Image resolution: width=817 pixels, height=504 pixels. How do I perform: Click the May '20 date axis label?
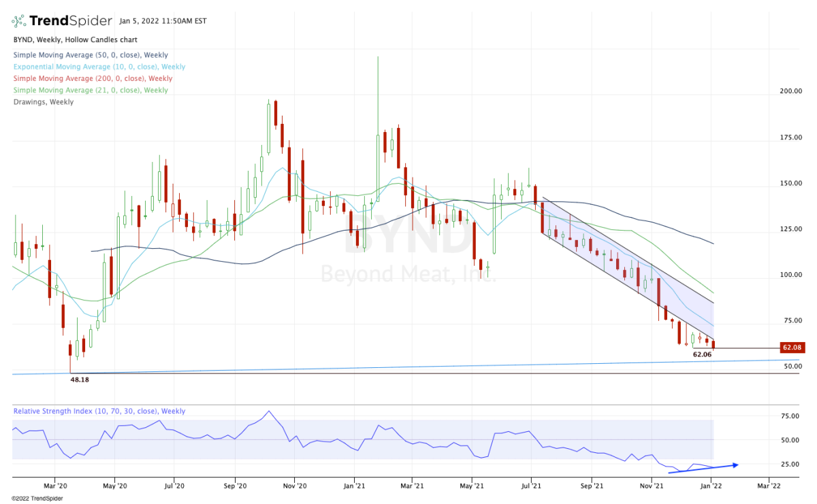(x=115, y=486)
